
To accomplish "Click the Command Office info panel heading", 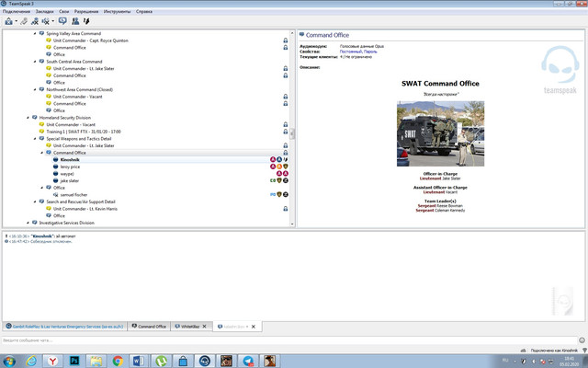I will (x=327, y=35).
